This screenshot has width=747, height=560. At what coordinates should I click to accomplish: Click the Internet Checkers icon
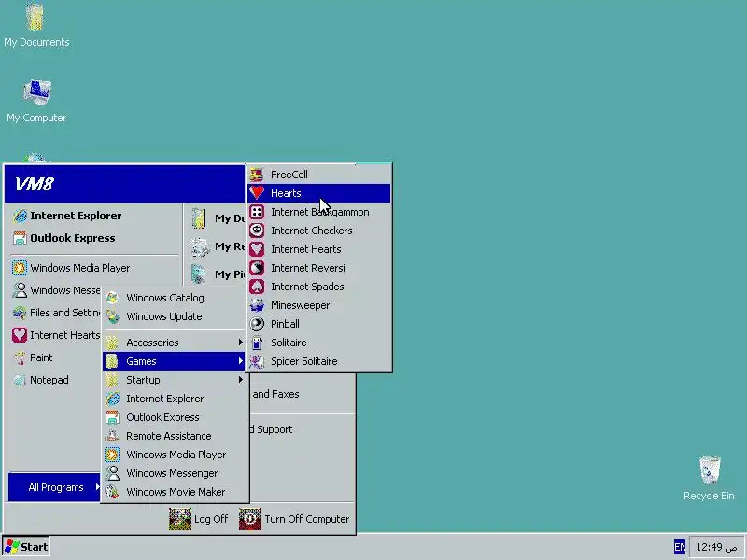click(x=257, y=231)
